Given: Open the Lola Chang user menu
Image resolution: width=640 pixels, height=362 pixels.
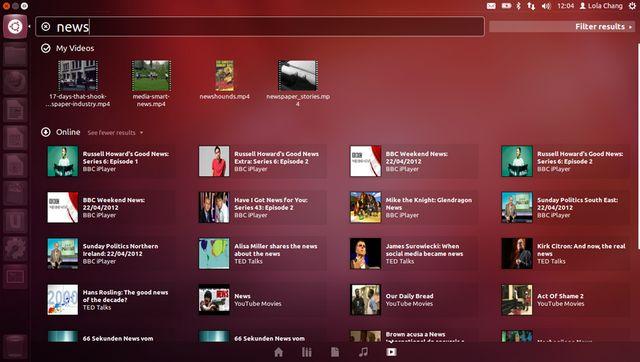Looking at the screenshot, I should point(601,6).
